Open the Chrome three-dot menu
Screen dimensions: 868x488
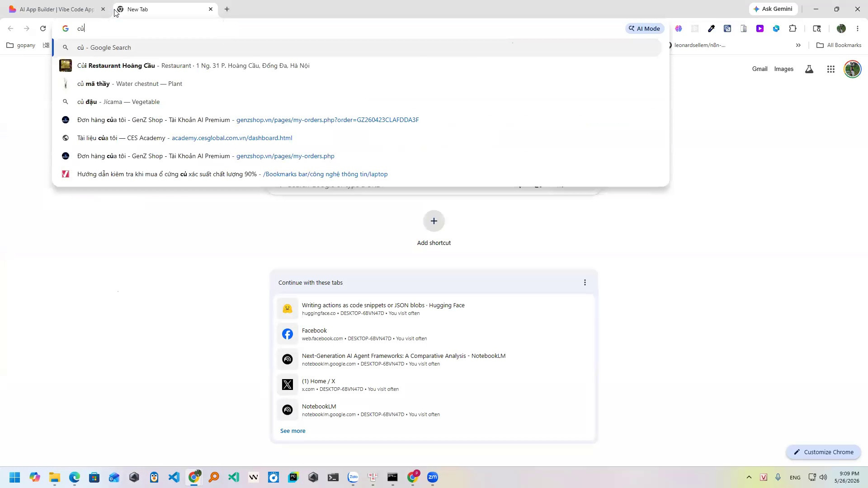(x=858, y=28)
